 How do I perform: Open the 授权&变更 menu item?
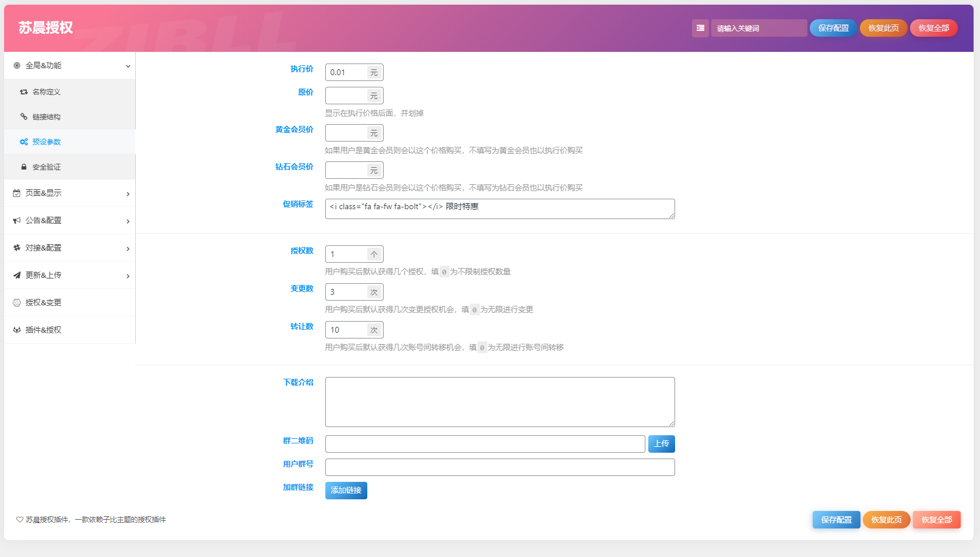coord(70,303)
